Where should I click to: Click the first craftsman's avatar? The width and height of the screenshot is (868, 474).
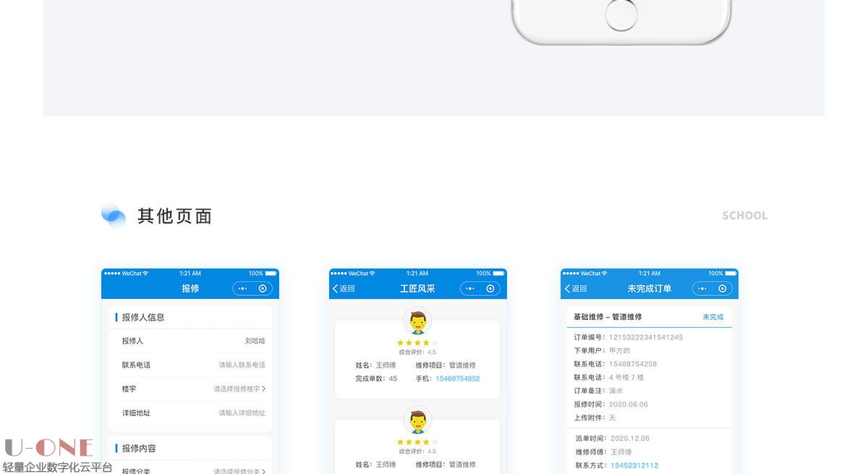pos(417,321)
